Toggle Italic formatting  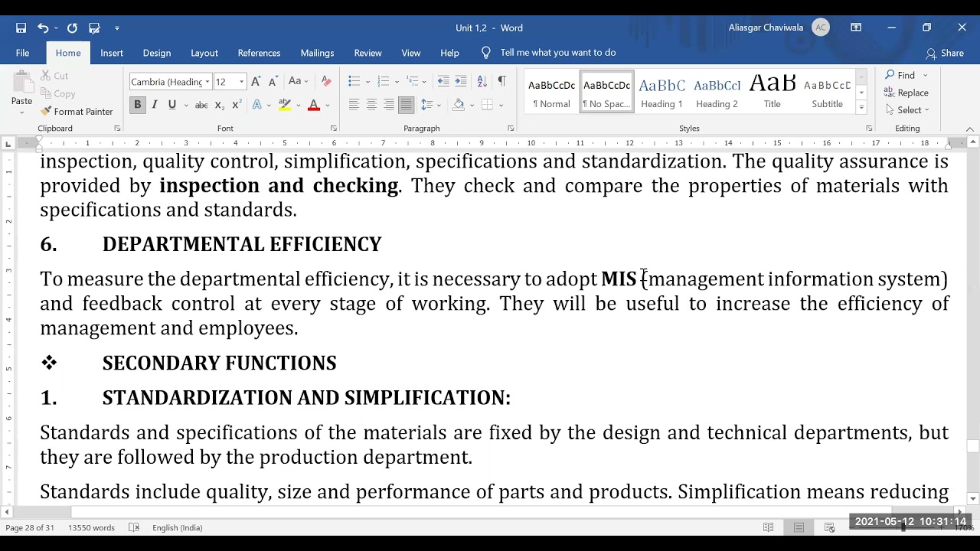point(155,105)
